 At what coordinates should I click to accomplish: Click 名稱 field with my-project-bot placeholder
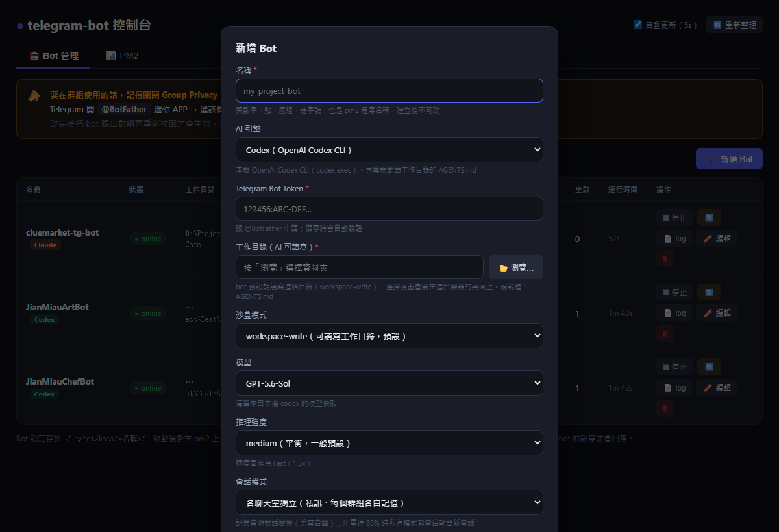[x=389, y=91]
